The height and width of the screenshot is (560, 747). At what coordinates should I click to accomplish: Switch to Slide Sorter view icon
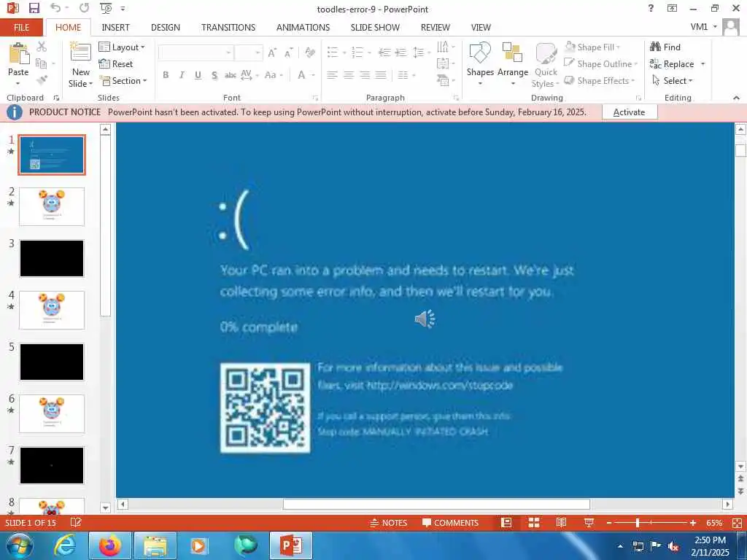coord(534,523)
